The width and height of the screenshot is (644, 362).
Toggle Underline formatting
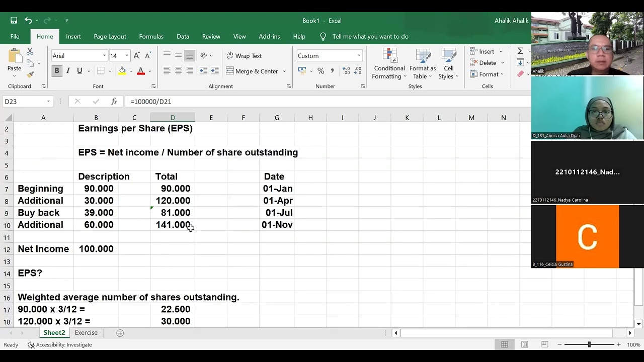(79, 71)
